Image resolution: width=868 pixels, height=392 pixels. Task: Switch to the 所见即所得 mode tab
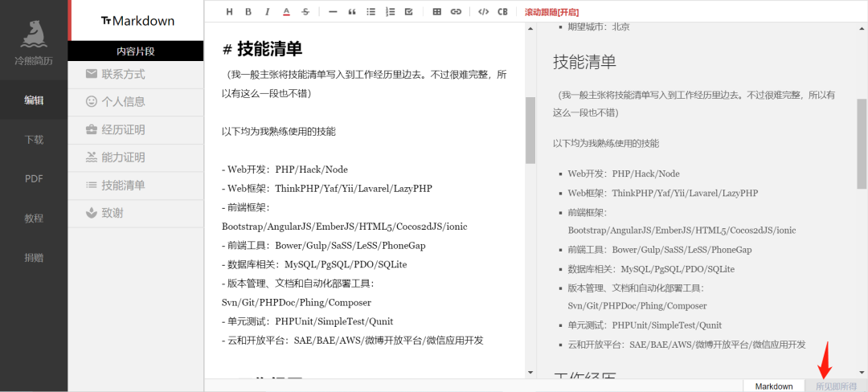836,386
